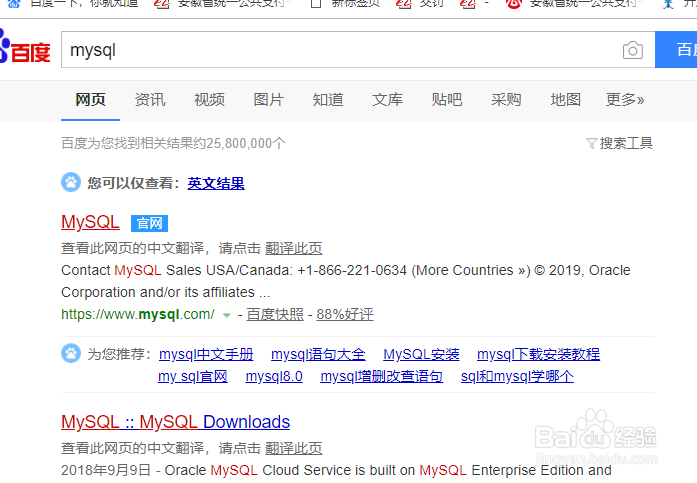Expand the 更多» menu
Screen dimensions: 697x483
tap(625, 100)
